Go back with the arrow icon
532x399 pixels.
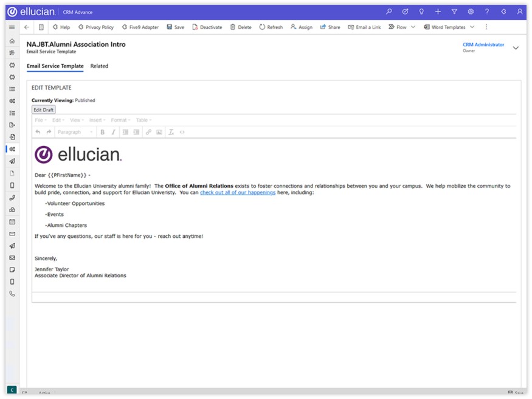[x=27, y=27]
